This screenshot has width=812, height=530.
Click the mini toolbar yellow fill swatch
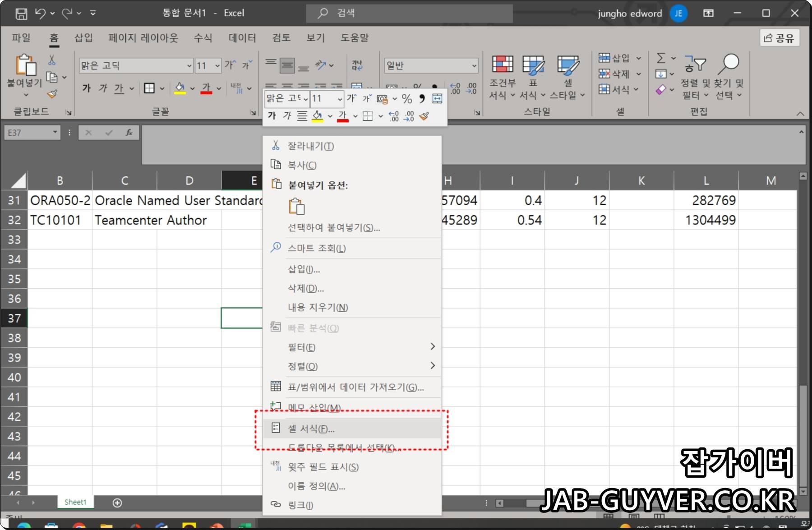[x=318, y=116]
